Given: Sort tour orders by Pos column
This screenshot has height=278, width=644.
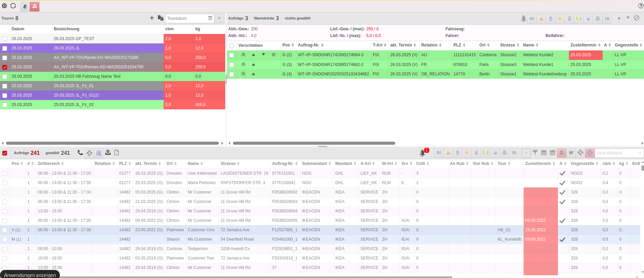Looking at the screenshot, I should click(288, 45).
